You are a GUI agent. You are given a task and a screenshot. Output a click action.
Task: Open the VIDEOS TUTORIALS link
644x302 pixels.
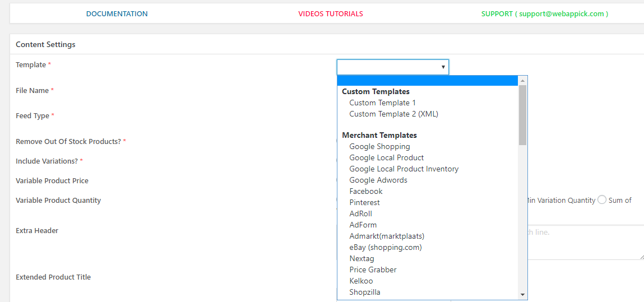pyautogui.click(x=331, y=13)
